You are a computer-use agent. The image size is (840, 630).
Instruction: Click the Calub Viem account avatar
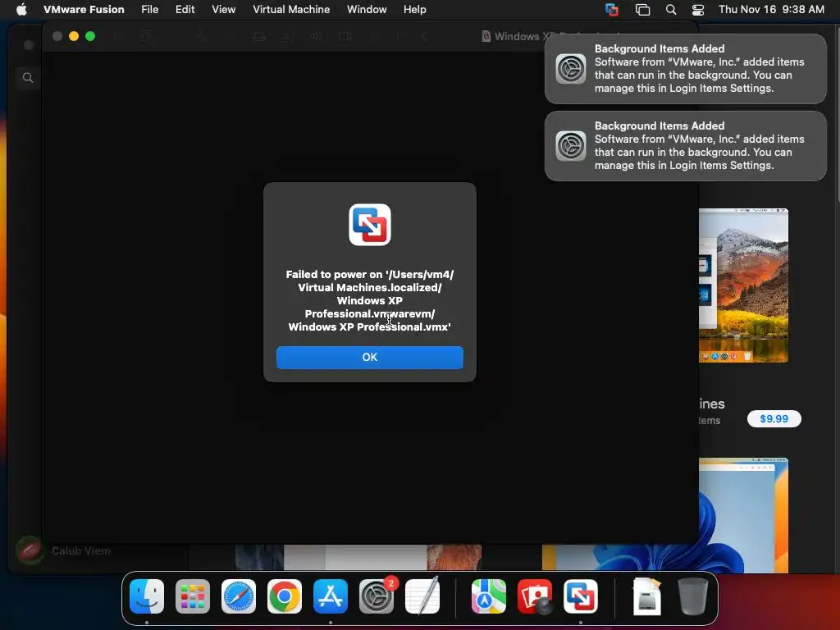(x=30, y=550)
